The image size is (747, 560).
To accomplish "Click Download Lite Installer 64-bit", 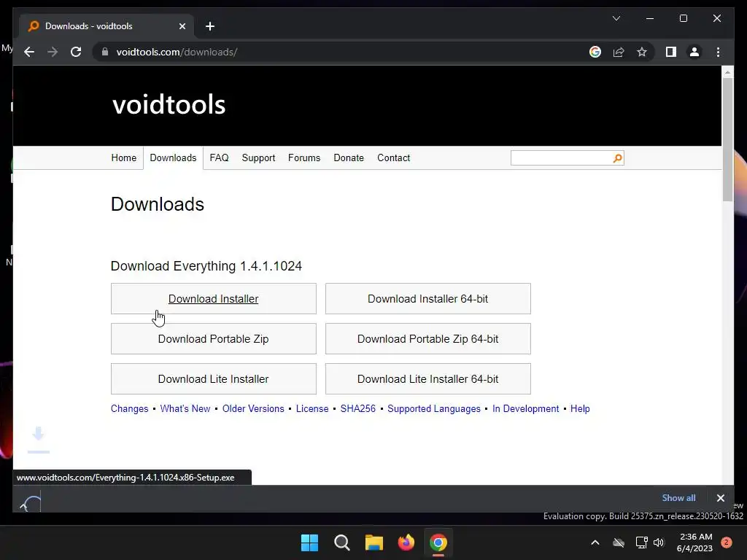I will 427,378.
